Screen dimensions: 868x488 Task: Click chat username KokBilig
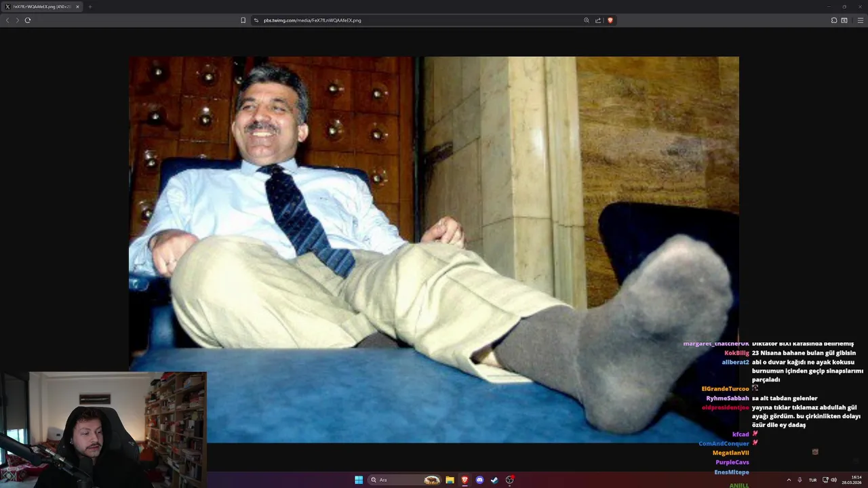coord(736,353)
